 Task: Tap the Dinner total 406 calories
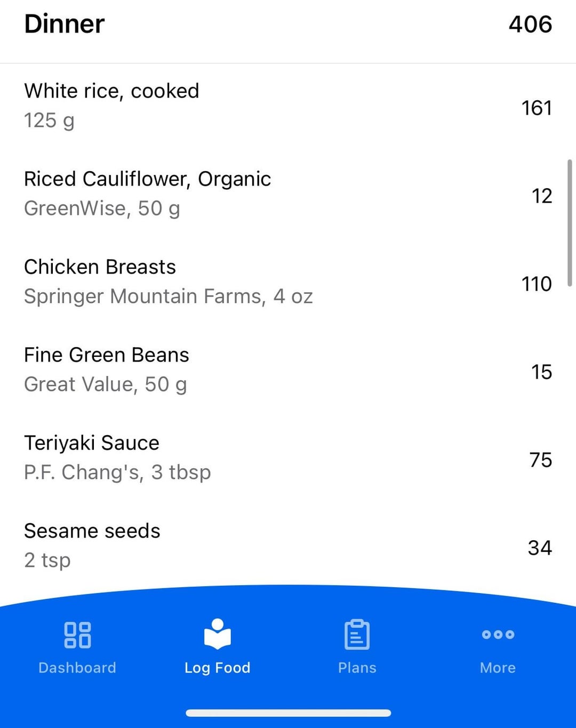530,24
